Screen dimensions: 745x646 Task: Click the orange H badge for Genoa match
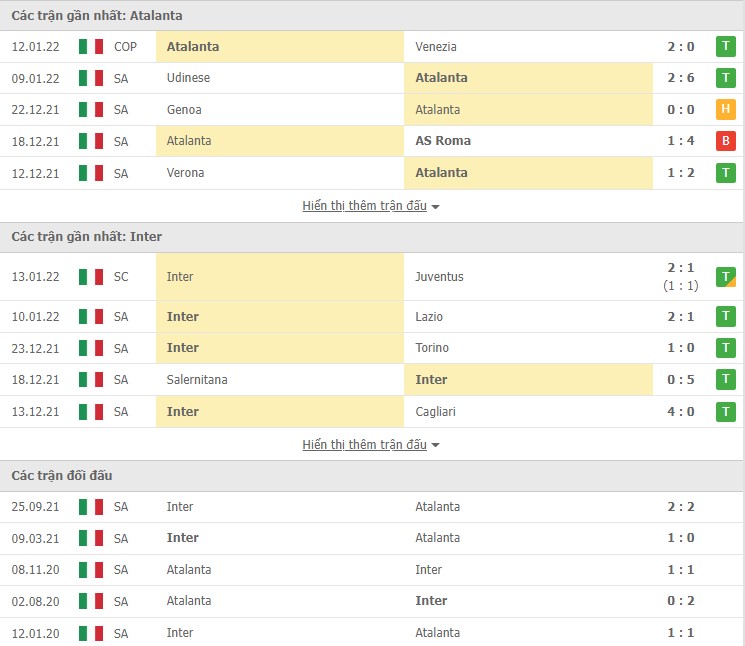(725, 109)
